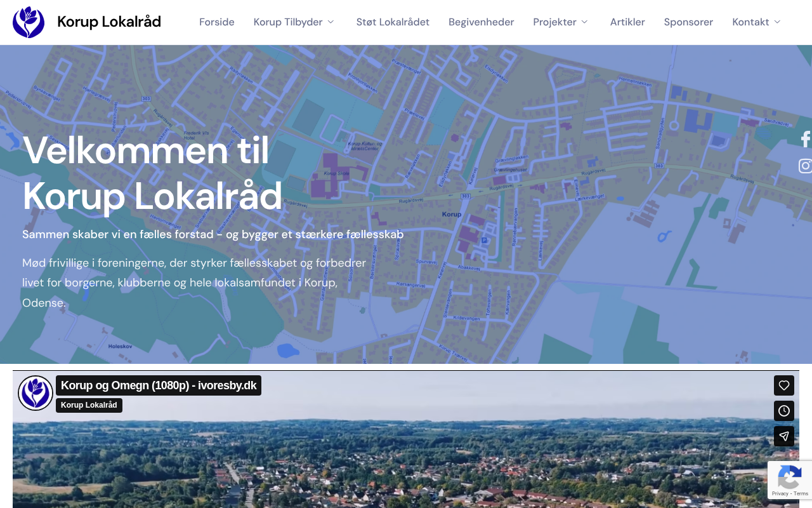Image resolution: width=812 pixels, height=508 pixels.
Task: Open the Instagram social icon
Action: (805, 166)
